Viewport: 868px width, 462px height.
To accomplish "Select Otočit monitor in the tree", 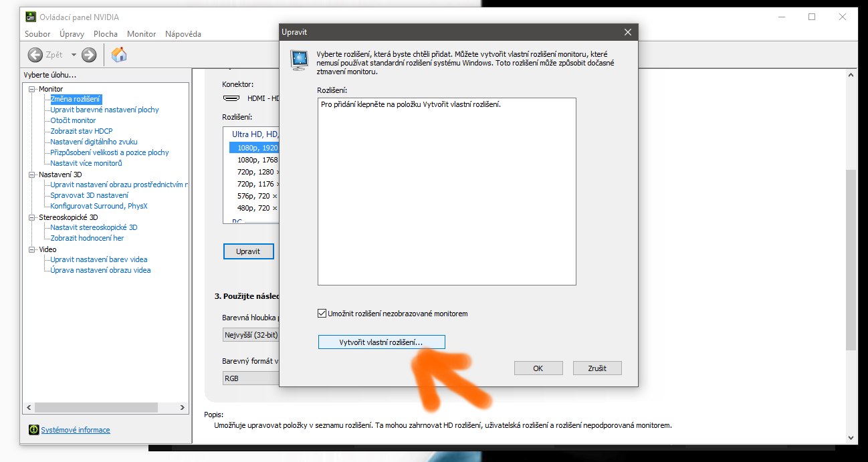I will [73, 120].
